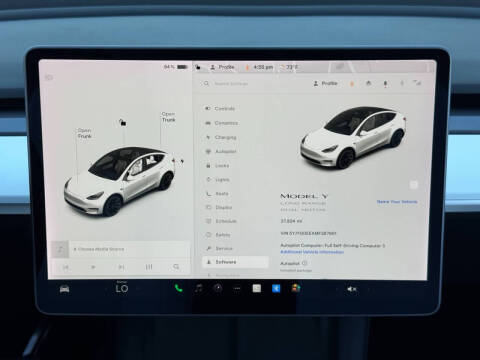
Task: Tap the music note album thumbnail
Action: pos(60,249)
